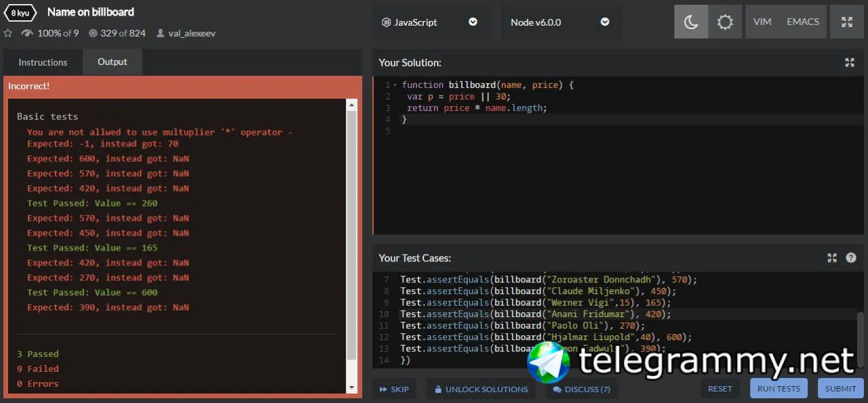This screenshot has height=403, width=868.
Task: Click test case line with "Zoroaster Donnchadh"
Action: pyautogui.click(x=549, y=280)
